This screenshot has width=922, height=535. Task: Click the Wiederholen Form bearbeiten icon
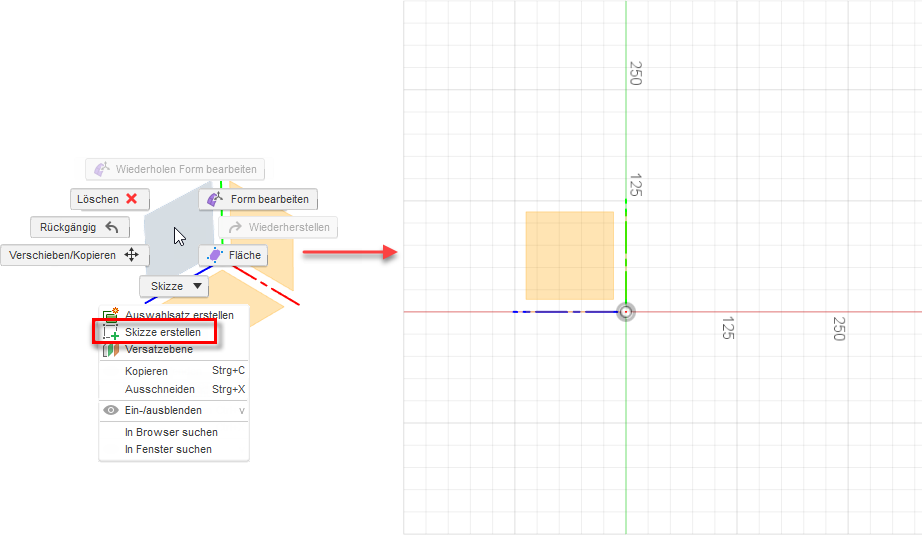tap(102, 169)
